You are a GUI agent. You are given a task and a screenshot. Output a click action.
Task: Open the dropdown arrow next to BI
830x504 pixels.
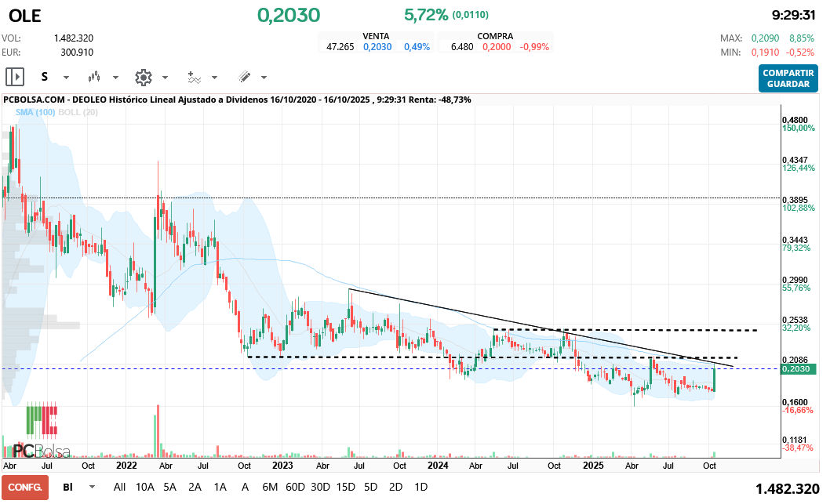click(92, 487)
